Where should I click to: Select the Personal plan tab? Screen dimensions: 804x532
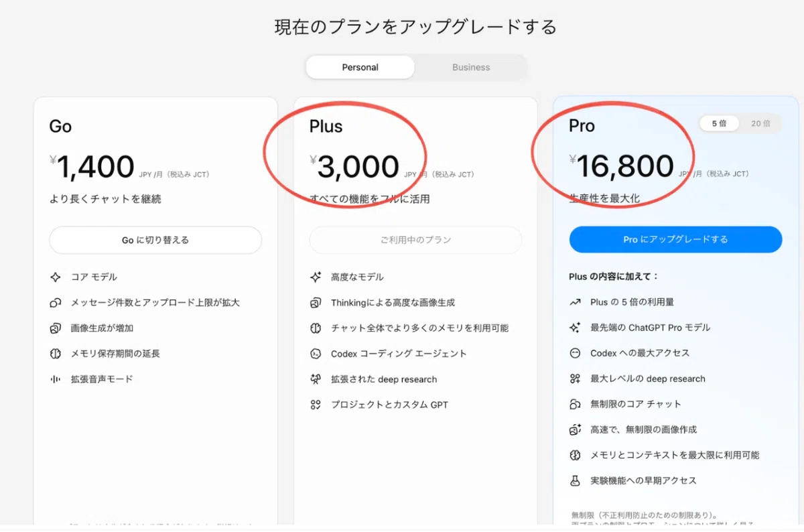[360, 67]
